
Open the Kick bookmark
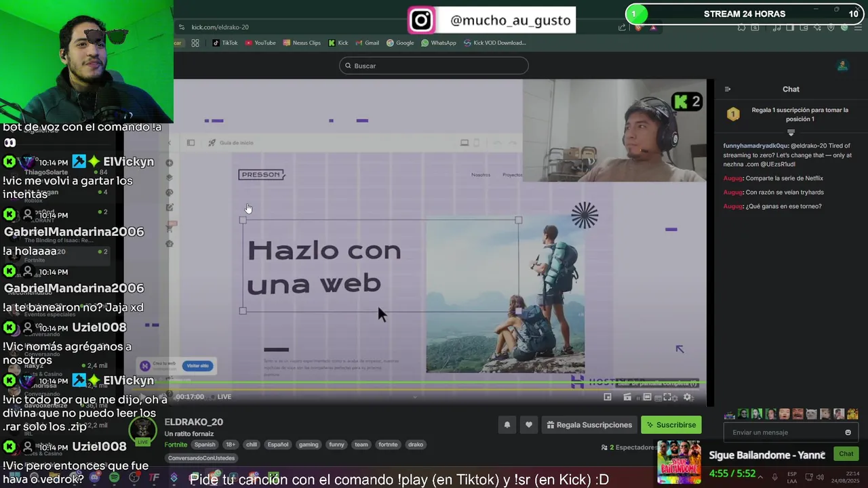click(338, 43)
